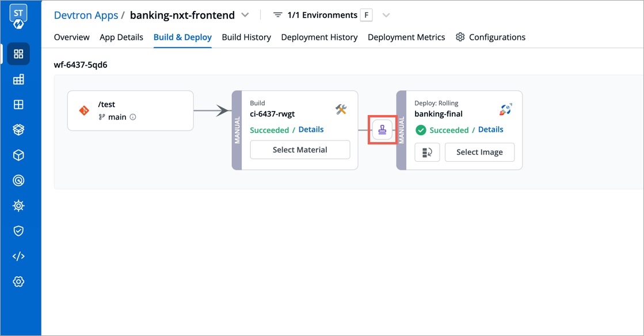This screenshot has height=336, width=644.
Task: Click the sidebar gear-wheel icon above shield
Action: 18,205
